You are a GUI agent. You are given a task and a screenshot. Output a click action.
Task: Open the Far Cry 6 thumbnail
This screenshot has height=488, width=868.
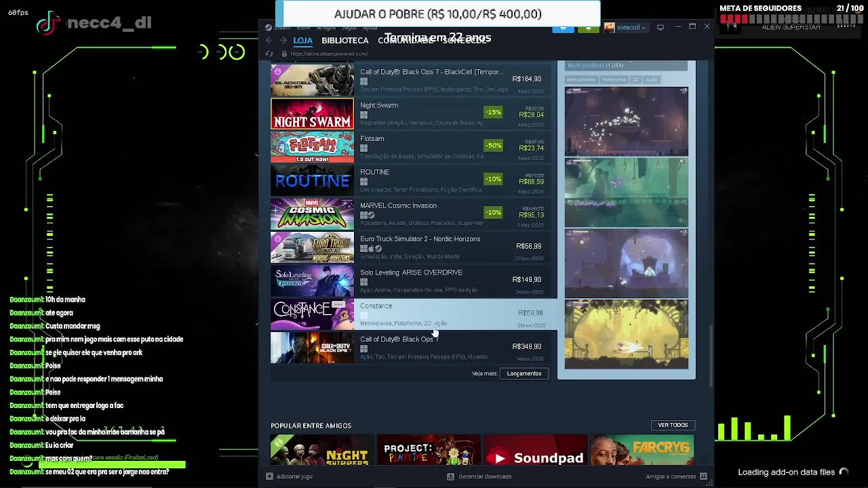642,450
